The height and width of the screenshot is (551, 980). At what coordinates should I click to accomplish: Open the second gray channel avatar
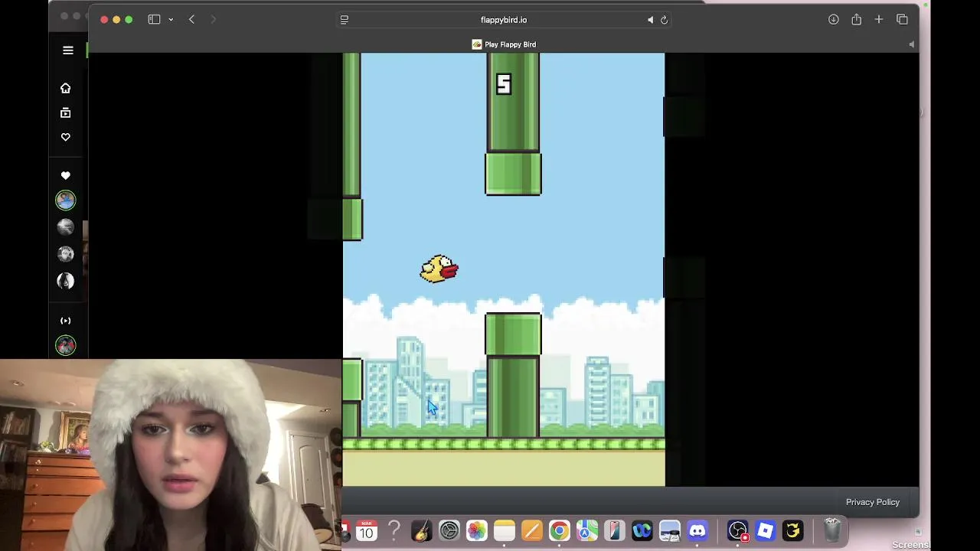(x=66, y=227)
